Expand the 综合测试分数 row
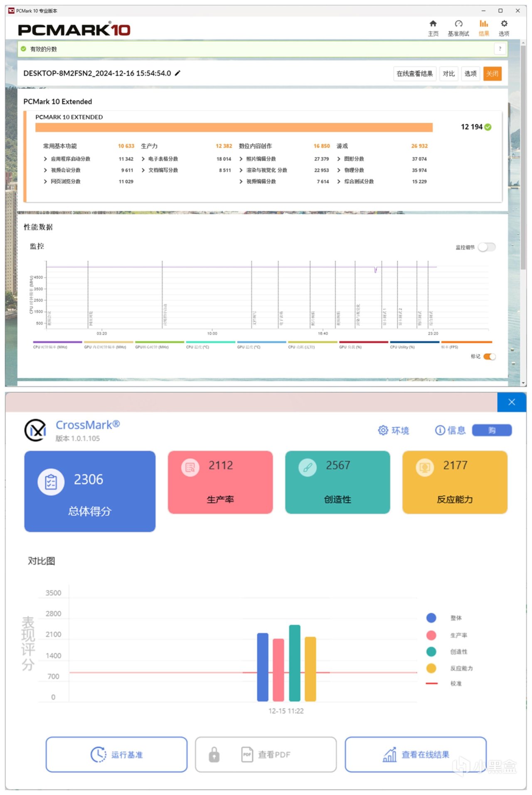Screen dimensions: 532x795 click(339, 181)
